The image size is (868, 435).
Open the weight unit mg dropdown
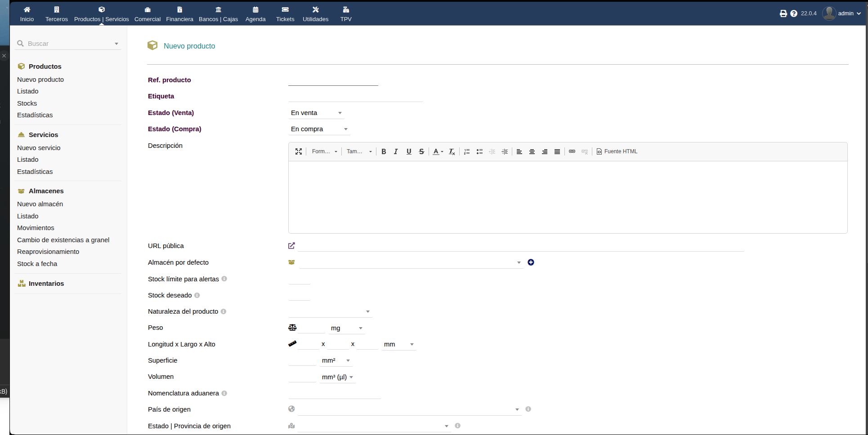coord(346,328)
